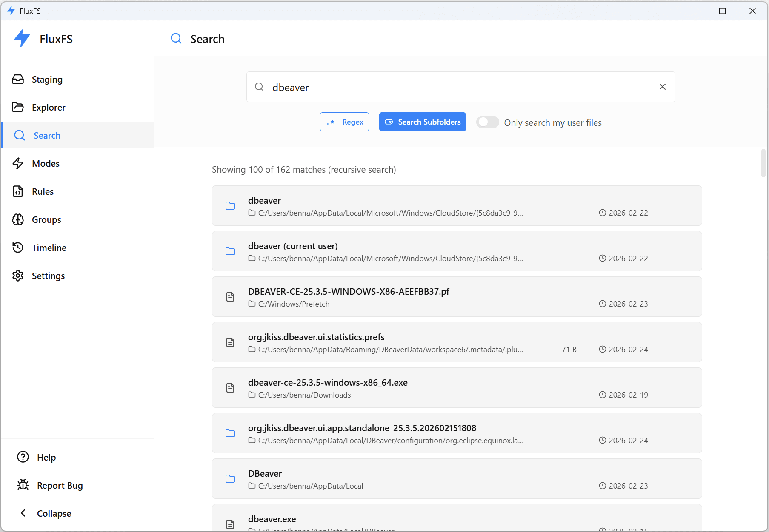Open Settings with the gear icon
Image resolution: width=769 pixels, height=532 pixels.
point(18,276)
